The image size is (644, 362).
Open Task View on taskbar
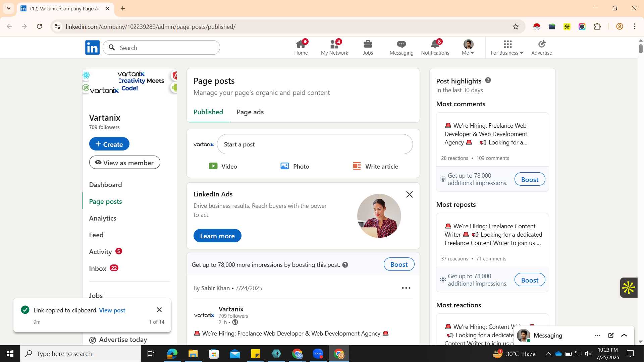(x=151, y=354)
